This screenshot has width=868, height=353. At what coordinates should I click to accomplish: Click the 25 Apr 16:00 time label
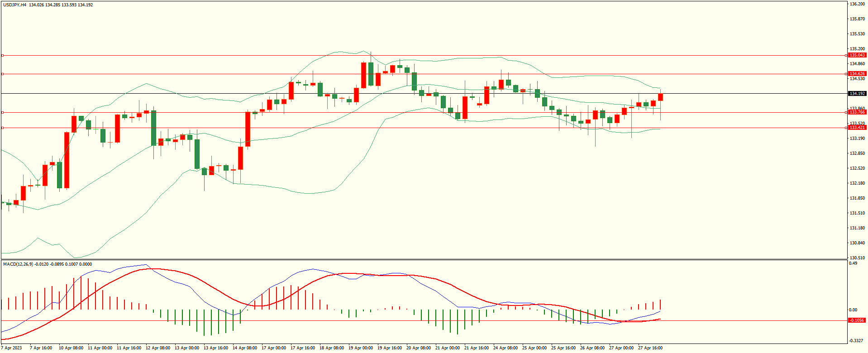[x=563, y=348]
